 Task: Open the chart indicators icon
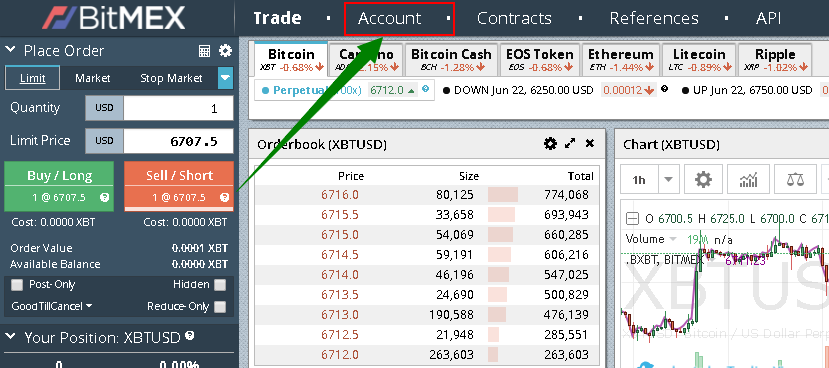tap(749, 180)
